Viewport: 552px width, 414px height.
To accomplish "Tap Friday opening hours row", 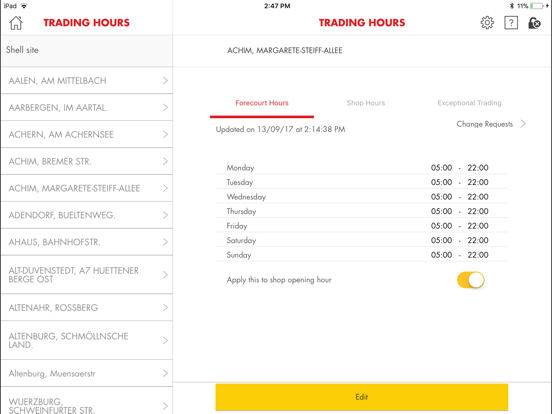I will click(x=362, y=226).
